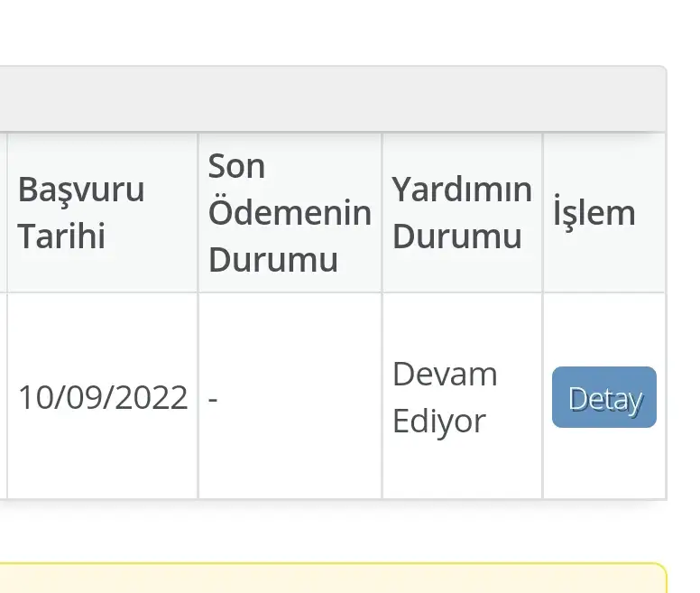Select the word Ediyor in status
The height and width of the screenshot is (593, 700).
[439, 422]
